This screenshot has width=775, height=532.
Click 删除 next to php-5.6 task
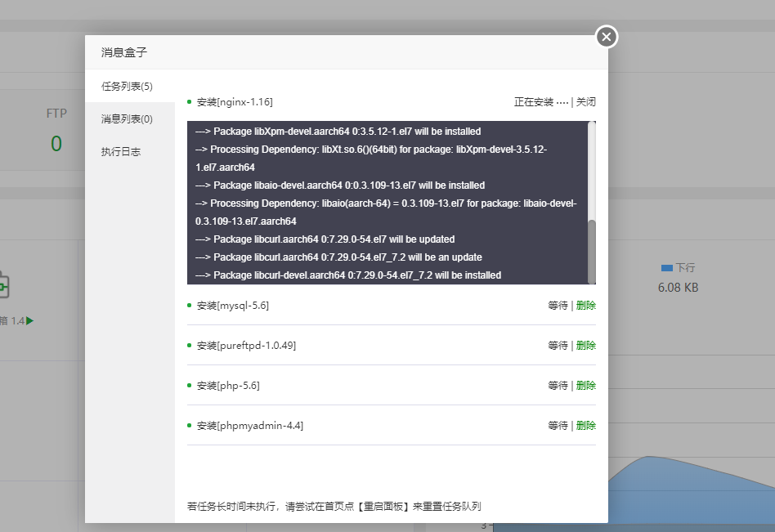click(586, 385)
